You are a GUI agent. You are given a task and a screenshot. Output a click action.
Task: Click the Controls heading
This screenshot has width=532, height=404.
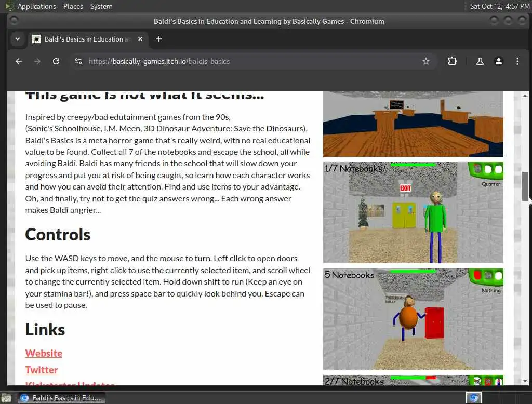tap(58, 234)
